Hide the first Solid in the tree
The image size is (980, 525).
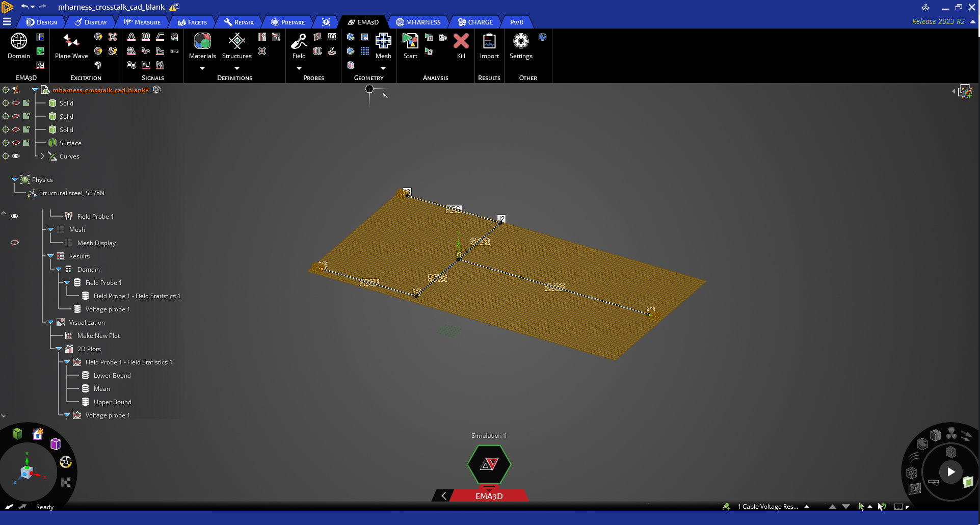16,103
